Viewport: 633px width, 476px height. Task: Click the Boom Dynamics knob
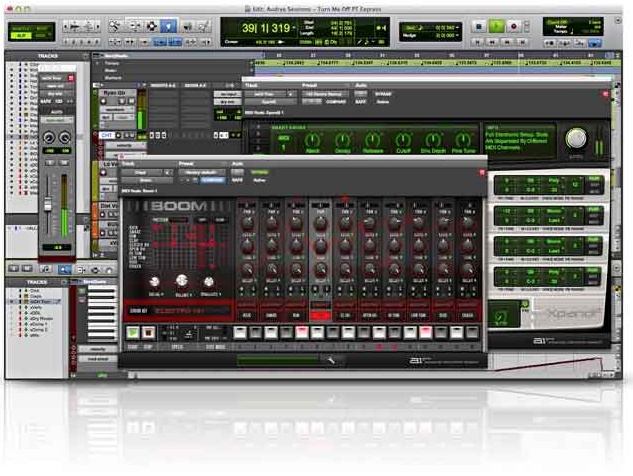tap(209, 281)
